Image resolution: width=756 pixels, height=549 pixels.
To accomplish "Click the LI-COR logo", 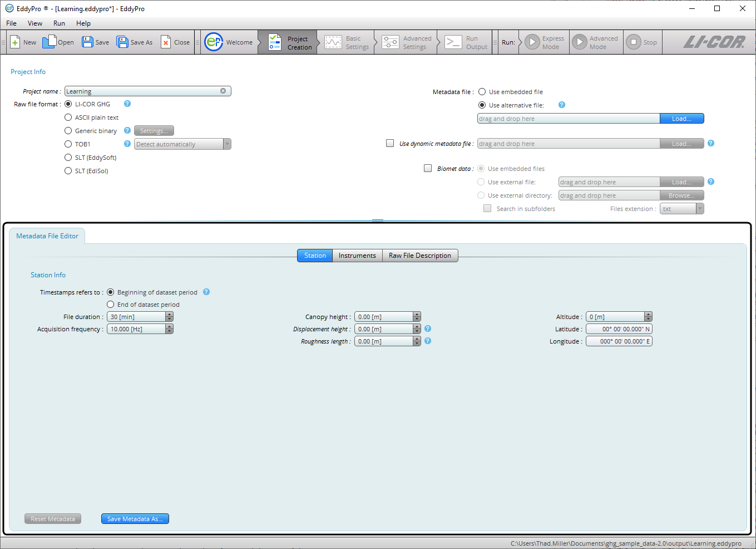I will coord(714,42).
